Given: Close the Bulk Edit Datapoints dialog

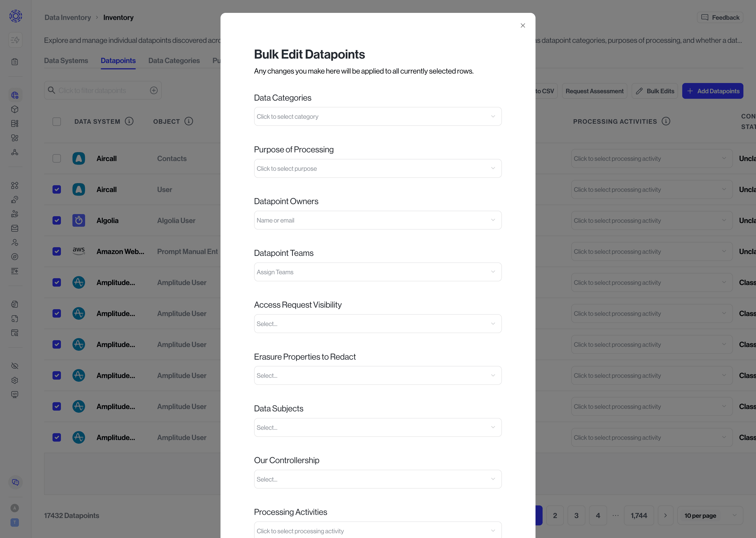Looking at the screenshot, I should pyautogui.click(x=523, y=25).
